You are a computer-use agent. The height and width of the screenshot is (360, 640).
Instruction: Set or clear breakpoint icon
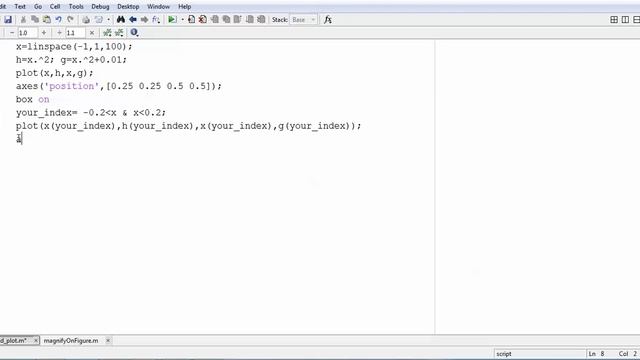click(x=191, y=20)
